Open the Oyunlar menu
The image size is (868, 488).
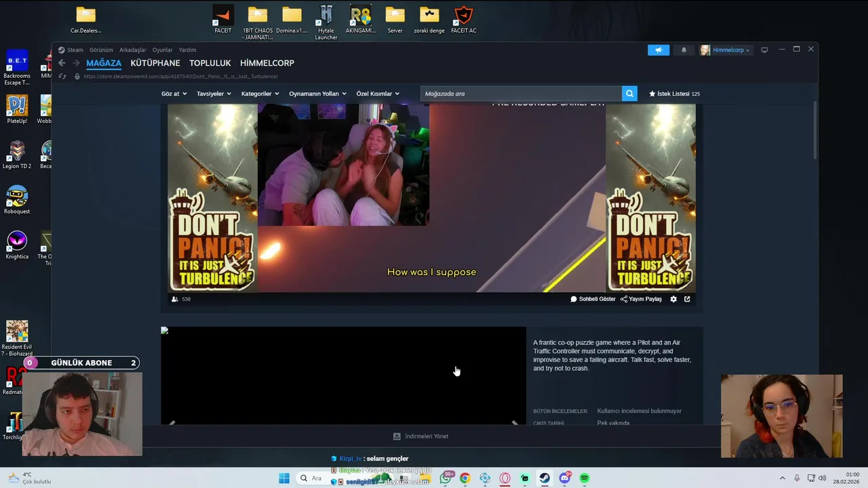tap(162, 50)
